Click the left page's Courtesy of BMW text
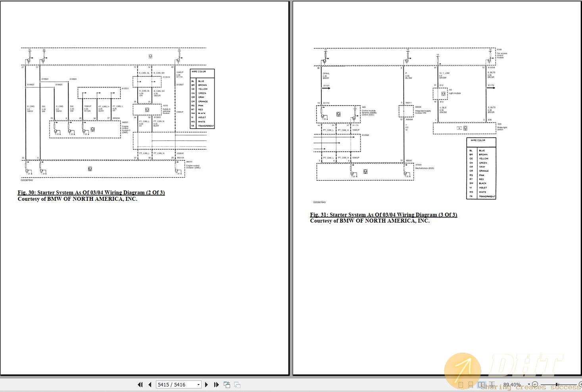The width and height of the screenshot is (582, 392). pyautogui.click(x=77, y=199)
